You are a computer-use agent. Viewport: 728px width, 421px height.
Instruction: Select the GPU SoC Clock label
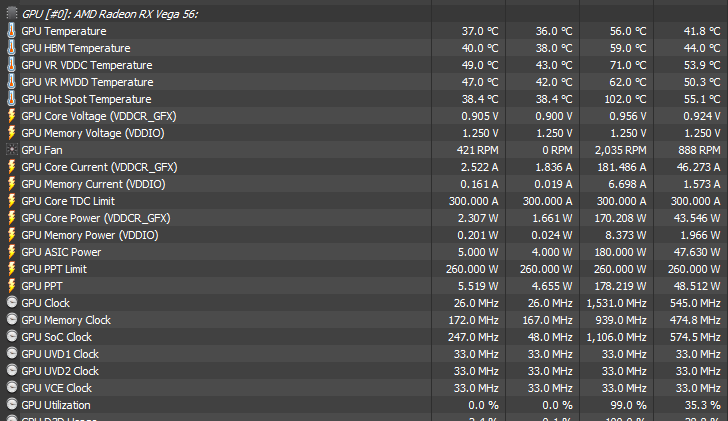[x=57, y=337]
